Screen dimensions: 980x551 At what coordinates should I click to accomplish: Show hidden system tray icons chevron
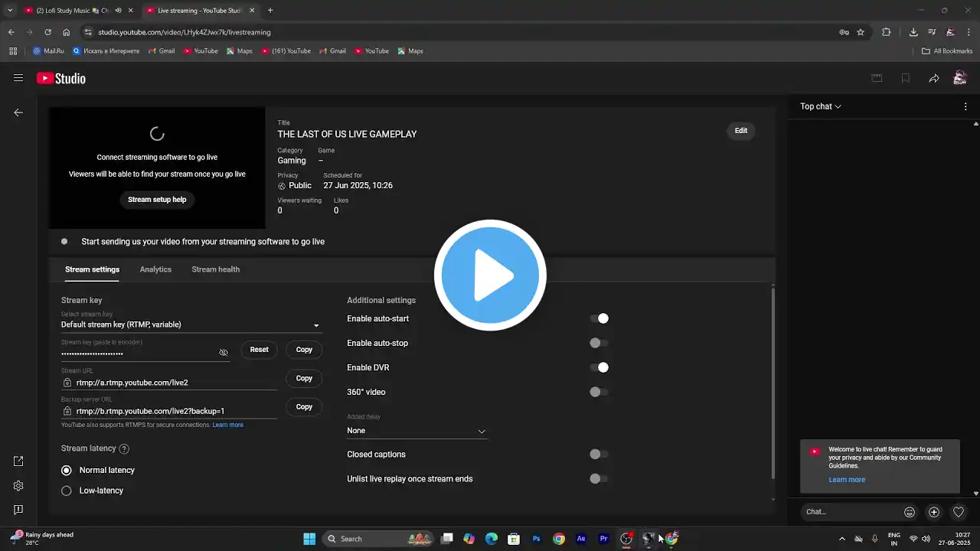(841, 539)
